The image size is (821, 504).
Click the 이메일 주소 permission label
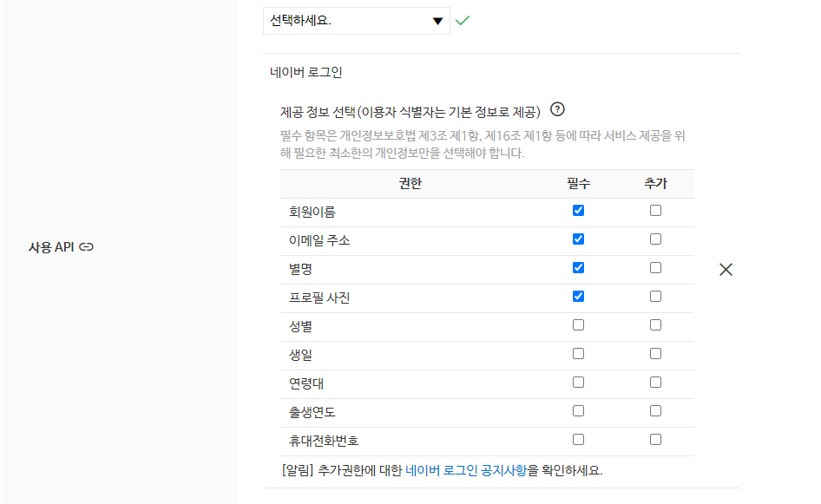[319, 240]
